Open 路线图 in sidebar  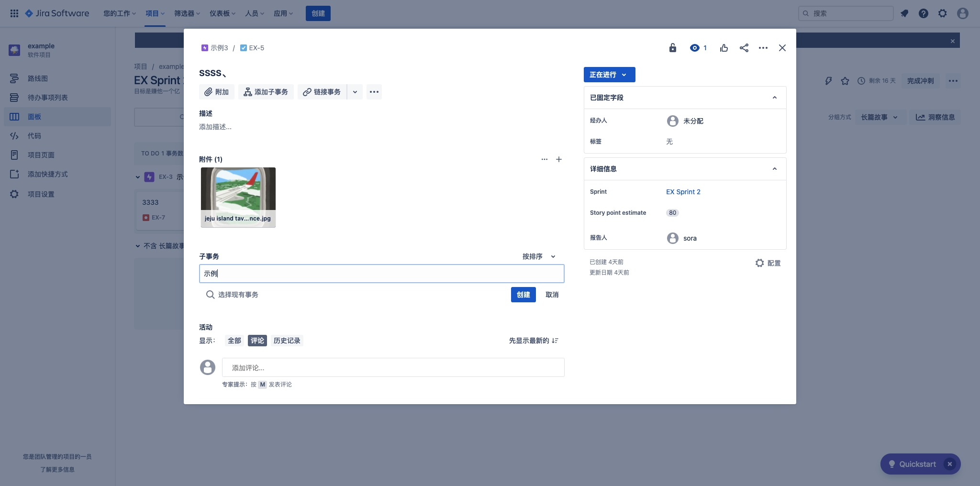click(x=57, y=78)
